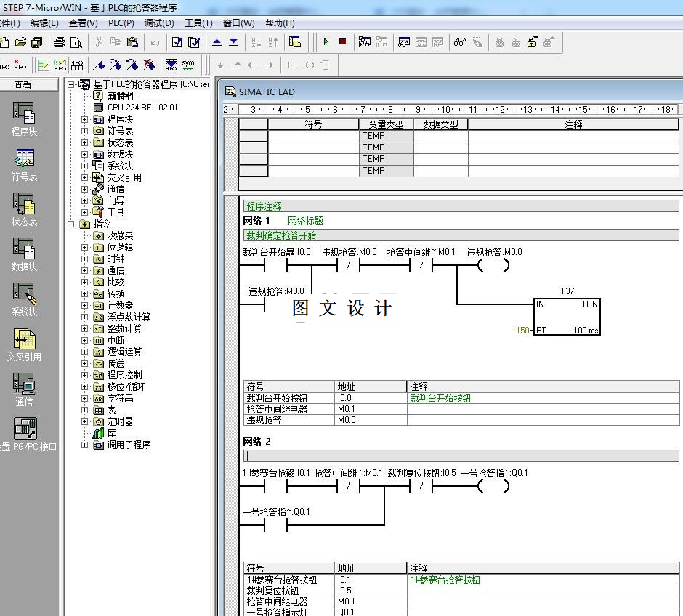
Task: Click the glasses single-read icon
Action: [460, 42]
